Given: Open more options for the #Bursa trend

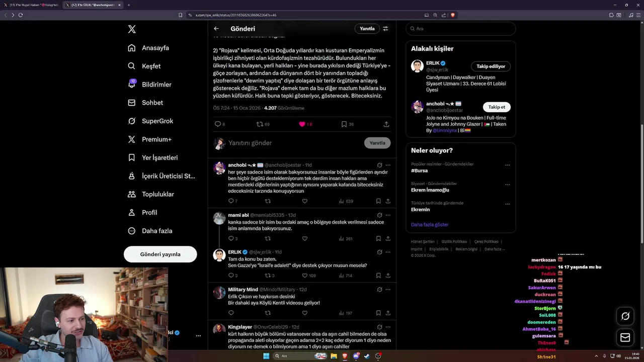Looking at the screenshot, I should point(507,165).
